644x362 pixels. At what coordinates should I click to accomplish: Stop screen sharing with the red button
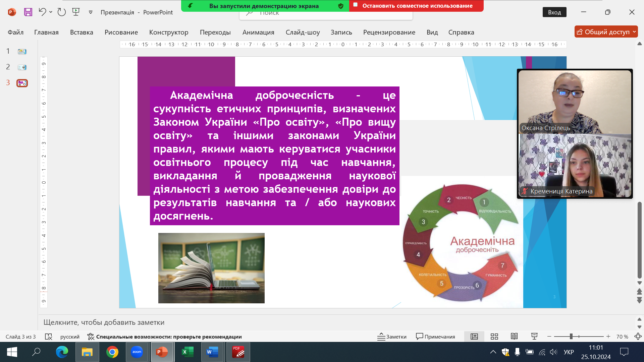coord(416,6)
